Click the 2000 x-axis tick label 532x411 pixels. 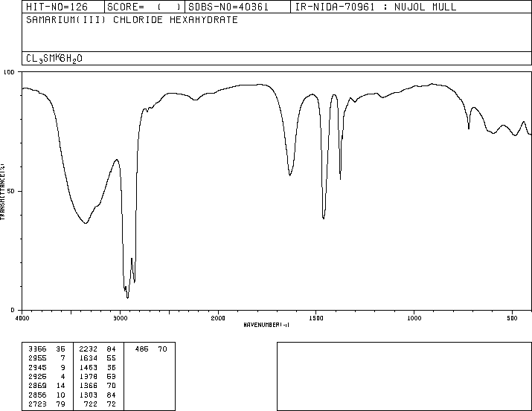(x=218, y=318)
